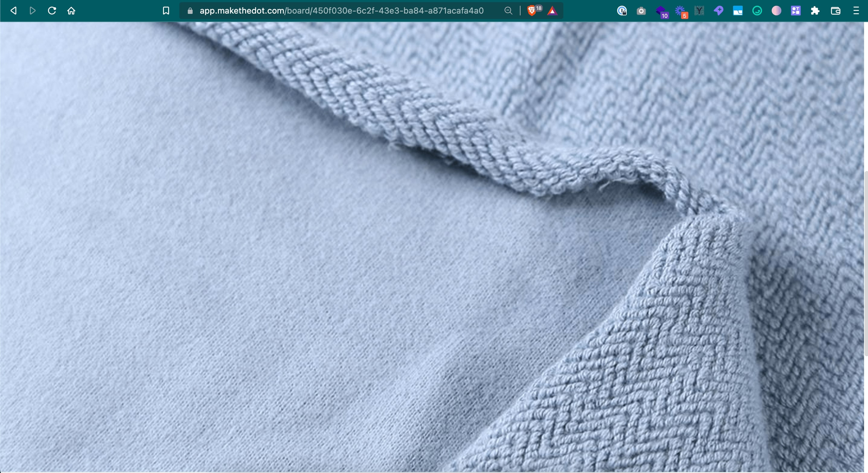The image size is (868, 473).
Task: Open the blue window-shaped extension
Action: click(738, 11)
